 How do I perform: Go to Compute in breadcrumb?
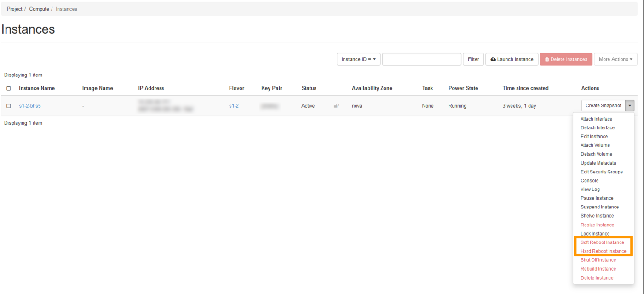click(x=39, y=9)
